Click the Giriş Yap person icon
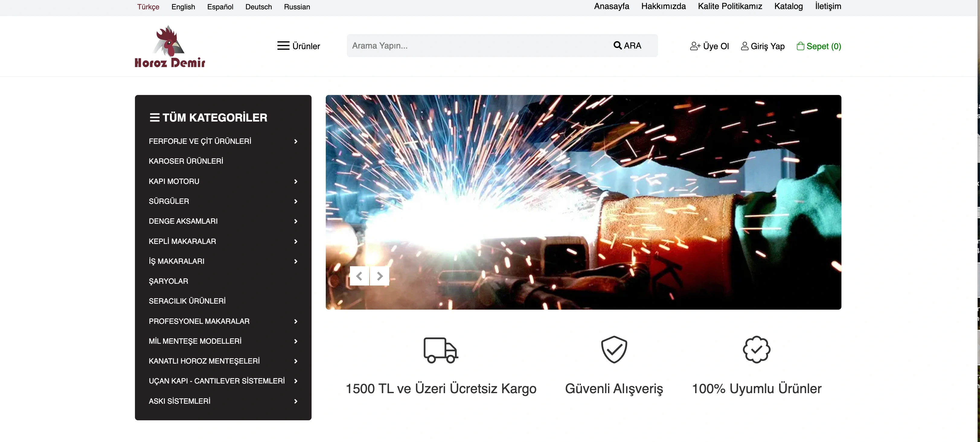Screen dimensions: 980x442 (x=745, y=46)
